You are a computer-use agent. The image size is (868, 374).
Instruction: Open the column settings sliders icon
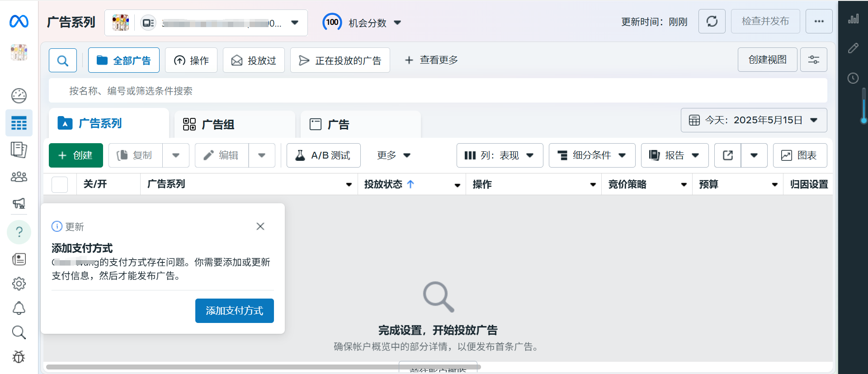click(813, 60)
